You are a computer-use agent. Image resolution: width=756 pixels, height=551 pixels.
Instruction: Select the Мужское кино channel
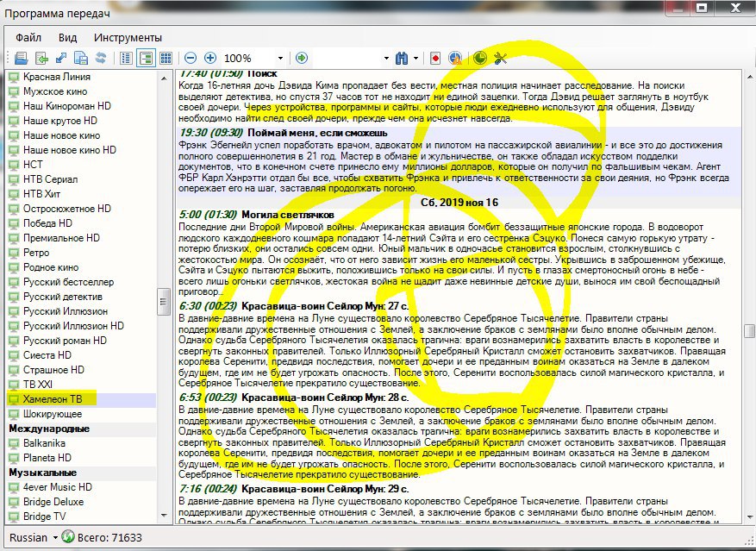pos(55,91)
